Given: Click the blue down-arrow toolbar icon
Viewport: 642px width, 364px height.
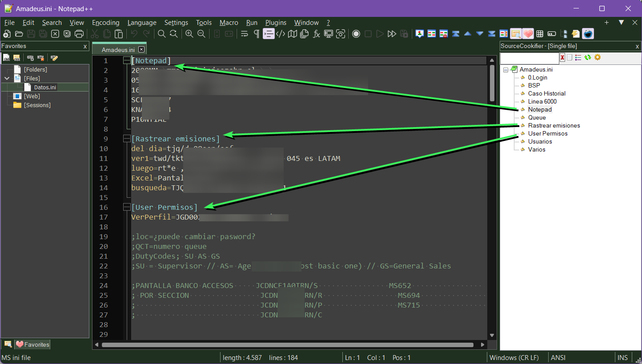Looking at the screenshot, I should point(480,34).
